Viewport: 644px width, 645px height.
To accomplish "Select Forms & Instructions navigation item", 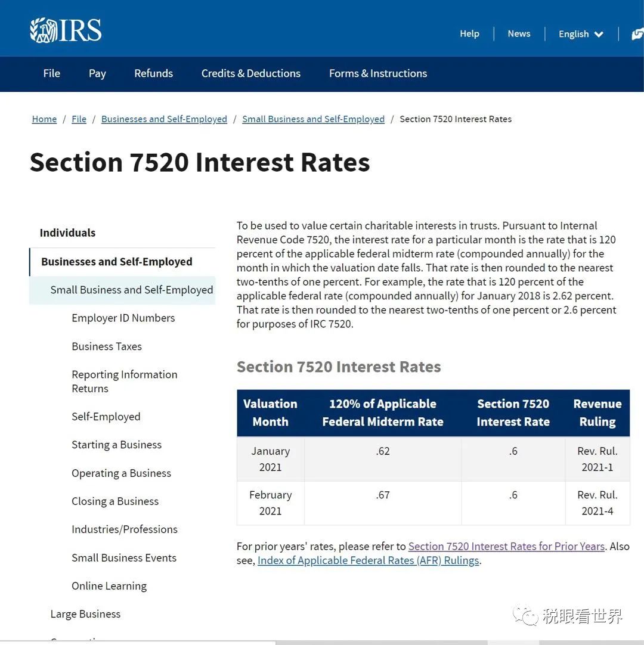I will coord(378,73).
